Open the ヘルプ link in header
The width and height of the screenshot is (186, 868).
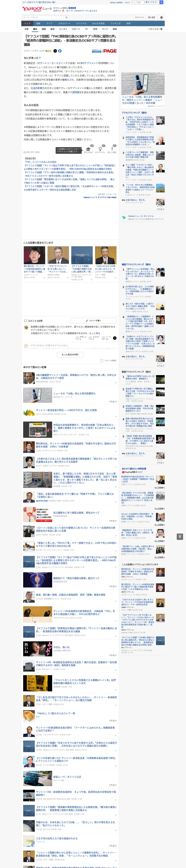(127, 2)
